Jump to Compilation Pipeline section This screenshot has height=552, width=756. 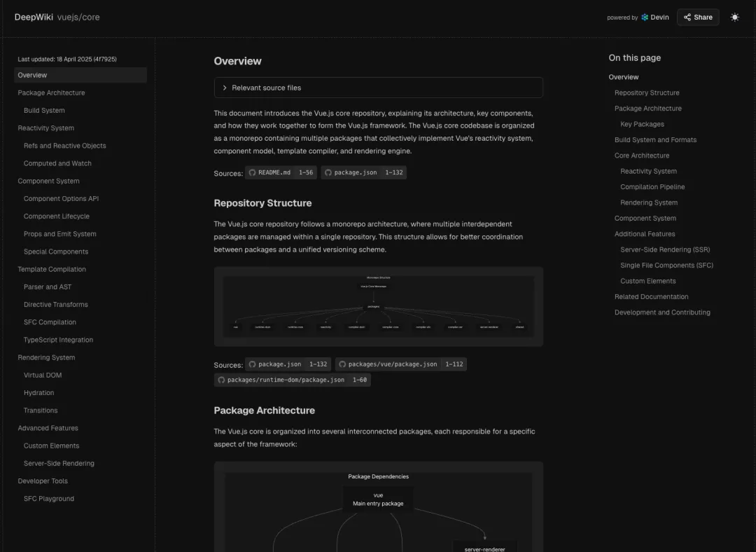(652, 187)
